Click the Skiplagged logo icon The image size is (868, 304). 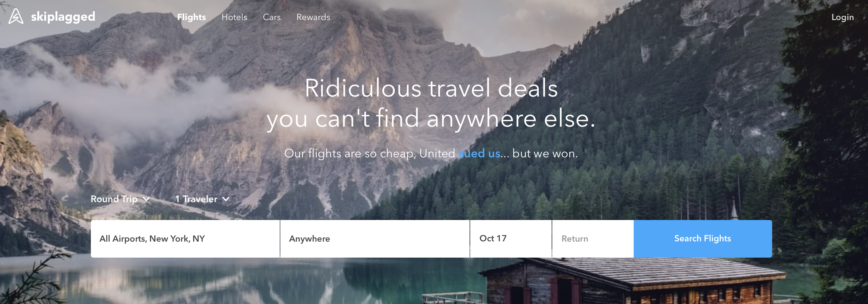coord(16,16)
